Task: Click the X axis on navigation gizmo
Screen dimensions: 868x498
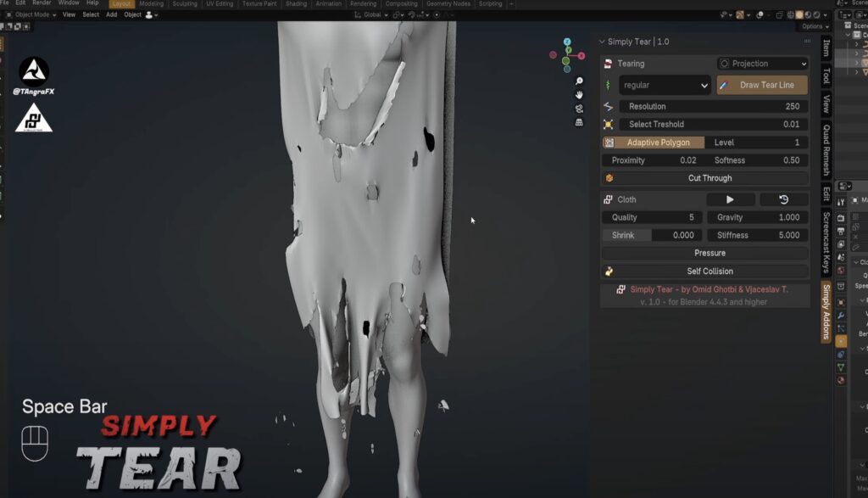Action: click(x=581, y=55)
